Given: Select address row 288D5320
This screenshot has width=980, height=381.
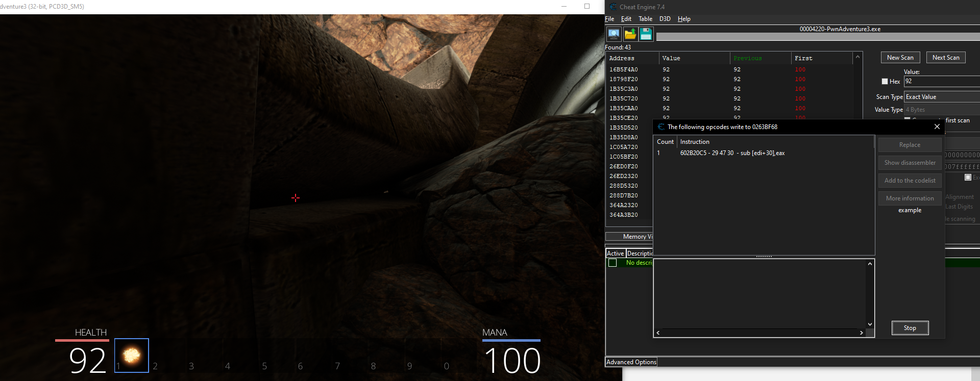Looking at the screenshot, I should click(x=629, y=186).
